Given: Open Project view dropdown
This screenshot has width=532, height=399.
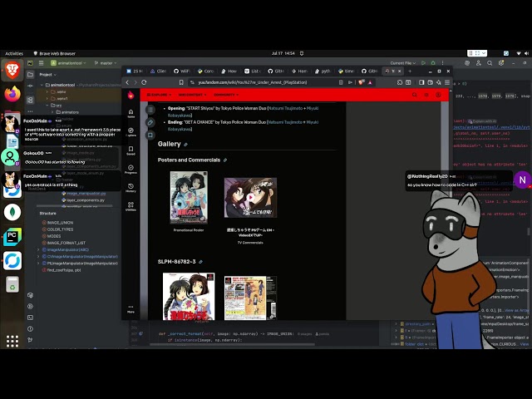Looking at the screenshot, I should 47,74.
